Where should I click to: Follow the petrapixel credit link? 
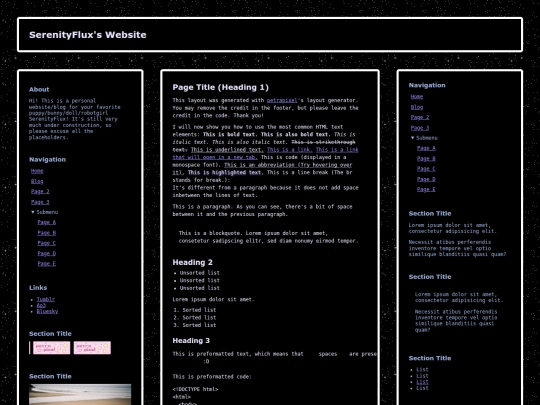click(282, 100)
